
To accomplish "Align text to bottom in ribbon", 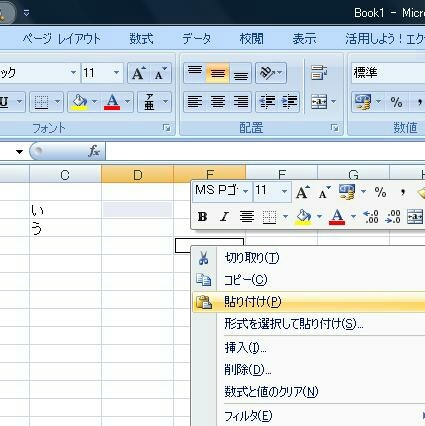I will tap(240, 73).
